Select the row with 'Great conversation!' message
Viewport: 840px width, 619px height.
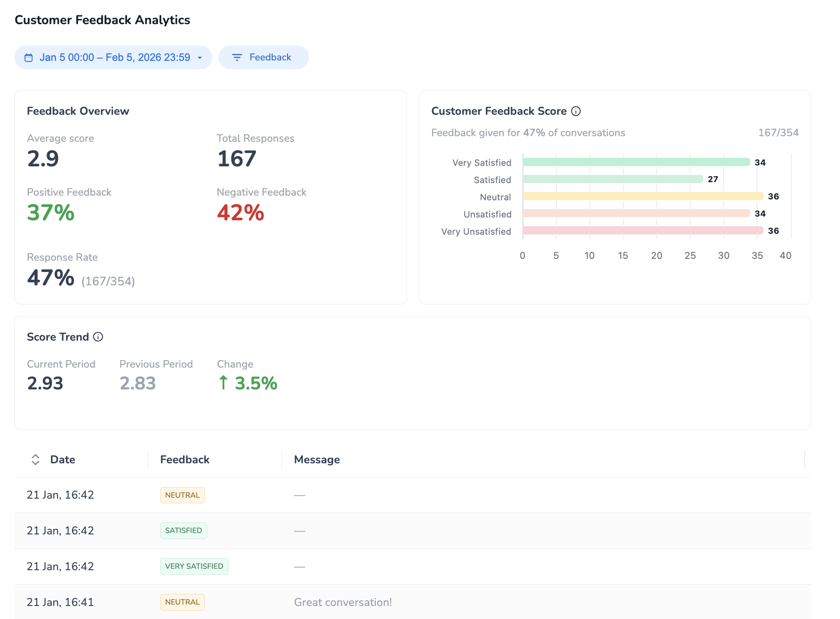point(343,602)
